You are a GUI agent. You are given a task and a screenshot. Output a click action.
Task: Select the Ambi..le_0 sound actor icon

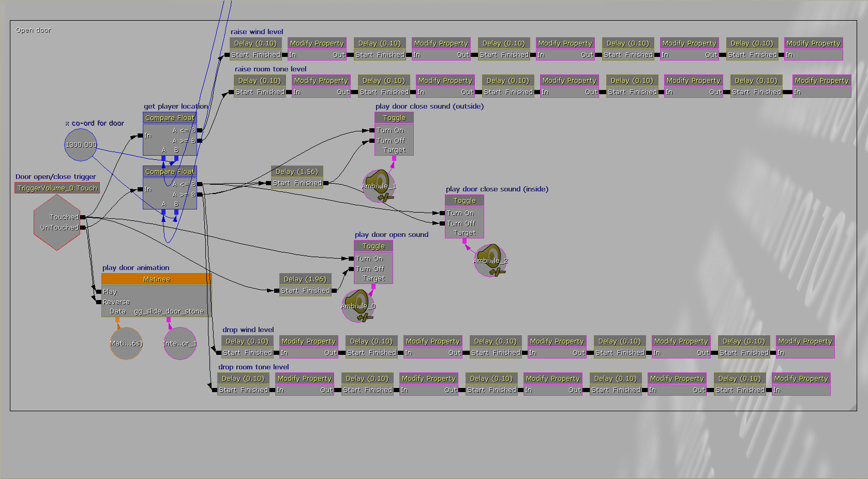[x=358, y=306]
